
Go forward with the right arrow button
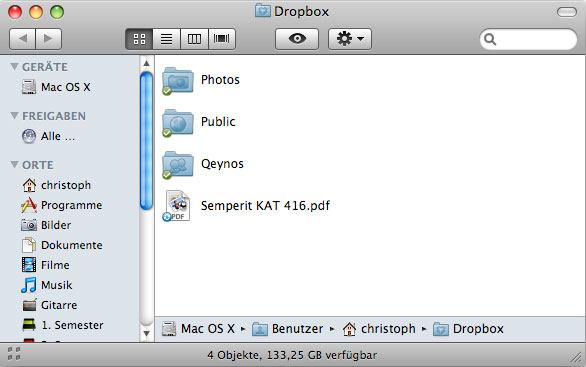(49, 38)
